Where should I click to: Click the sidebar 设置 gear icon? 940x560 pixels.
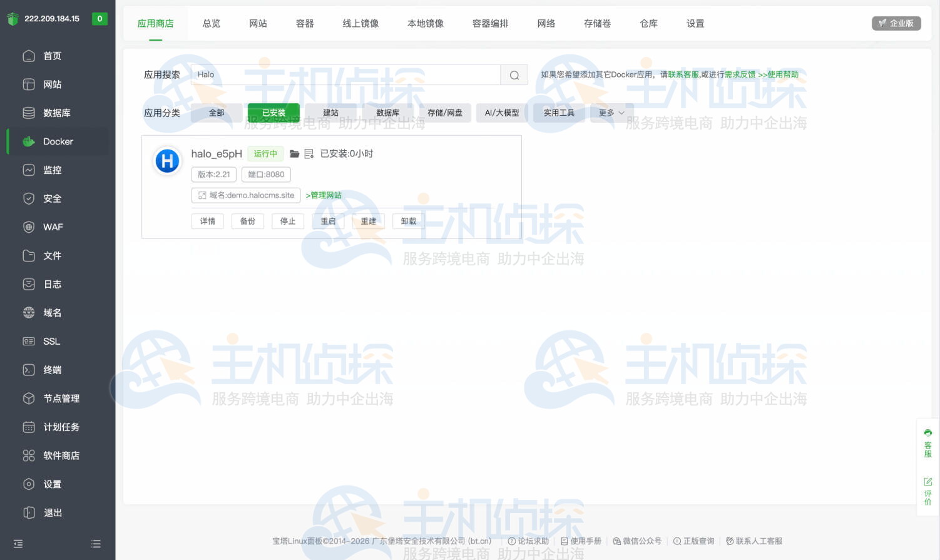coord(29,484)
